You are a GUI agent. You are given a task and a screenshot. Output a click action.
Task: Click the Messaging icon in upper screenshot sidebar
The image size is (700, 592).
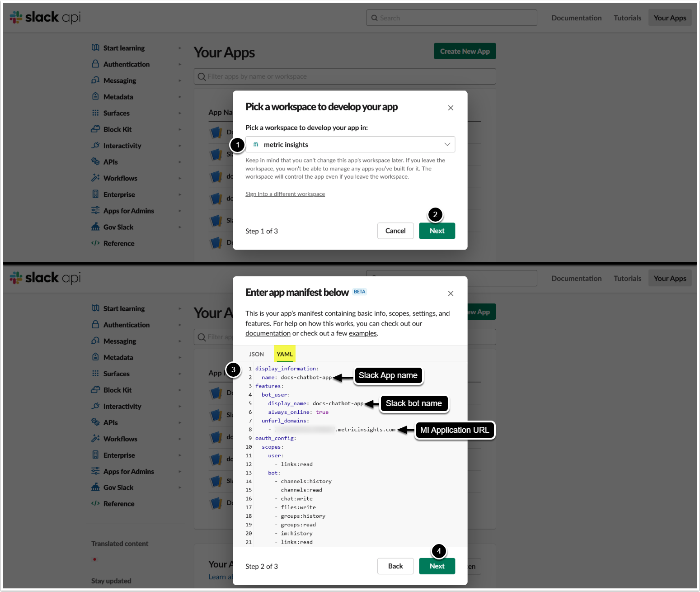[95, 80]
